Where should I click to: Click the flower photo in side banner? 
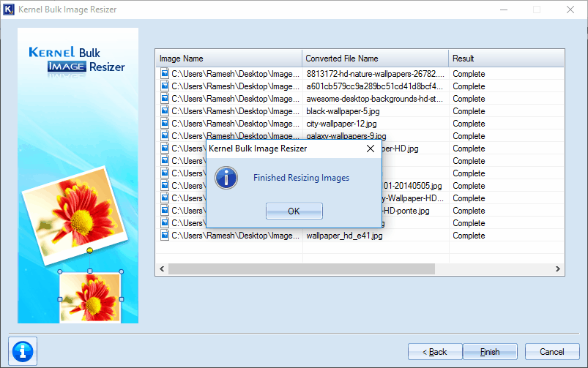coord(75,215)
